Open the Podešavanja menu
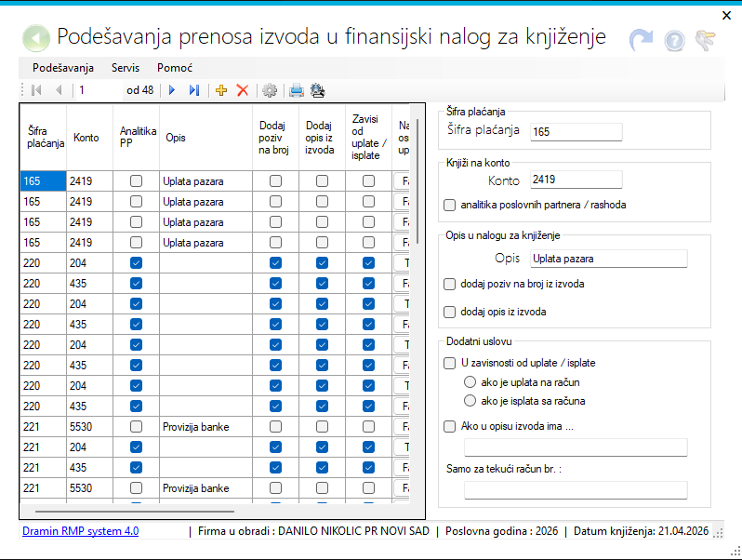 [x=63, y=68]
